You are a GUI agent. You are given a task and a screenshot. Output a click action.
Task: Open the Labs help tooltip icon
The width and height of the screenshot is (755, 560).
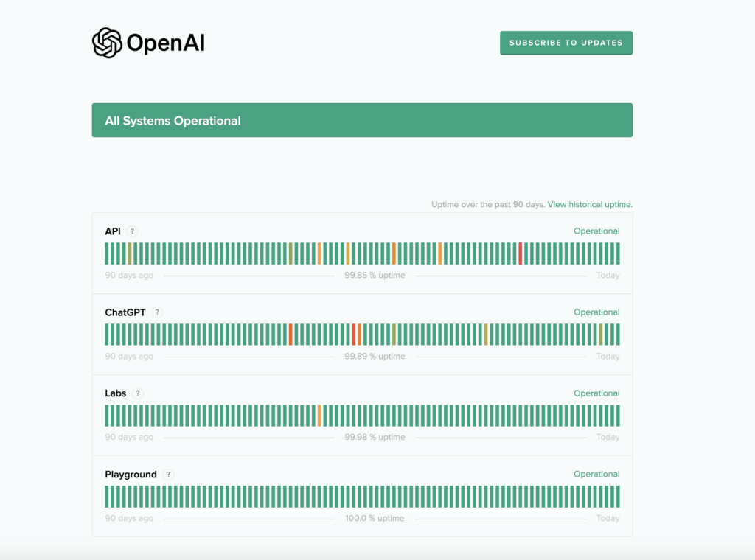(139, 393)
